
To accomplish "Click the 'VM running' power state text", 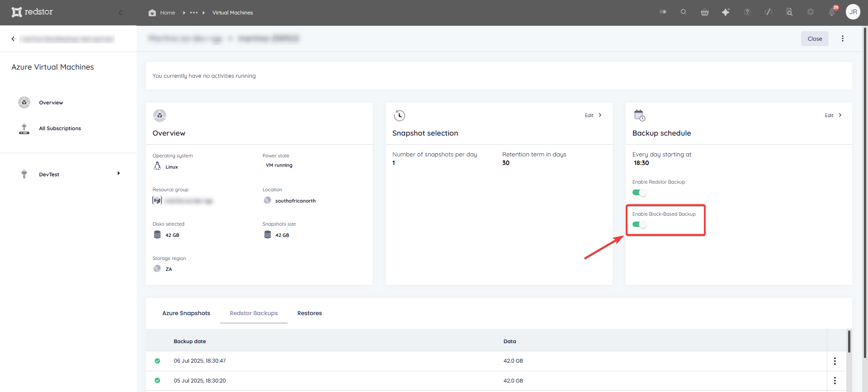I will tap(279, 165).
